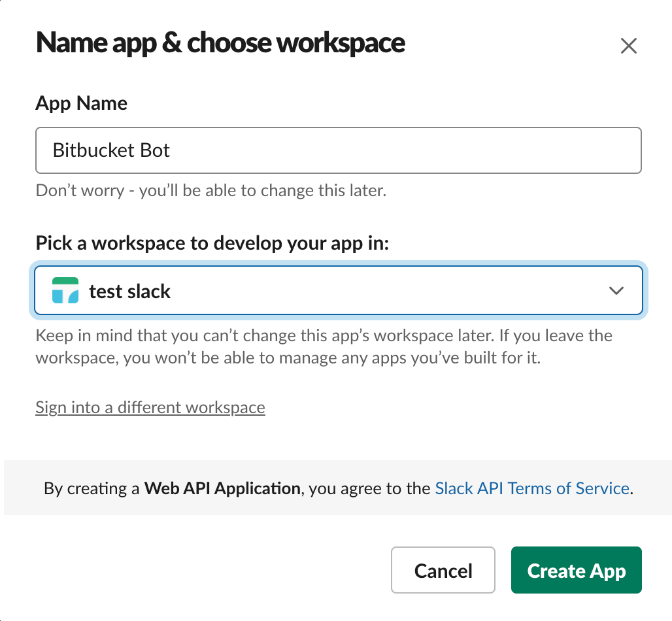This screenshot has height=621, width=672.
Task: Click the "By creating a" terms notice text
Action: [x=92, y=488]
